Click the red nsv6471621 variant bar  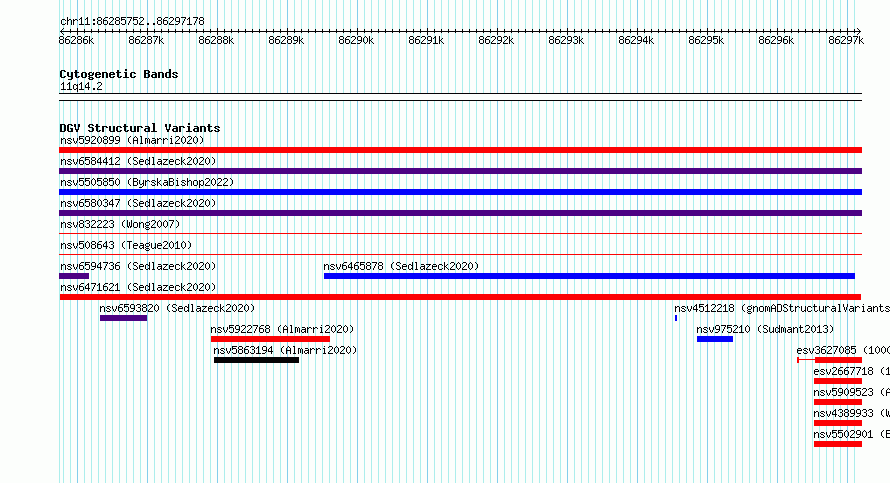[460, 297]
